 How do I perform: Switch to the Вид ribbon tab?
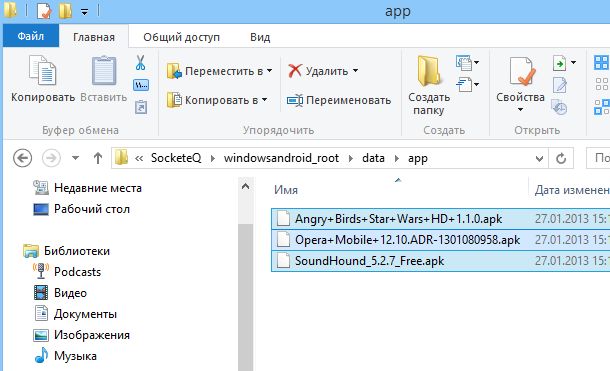pos(260,37)
